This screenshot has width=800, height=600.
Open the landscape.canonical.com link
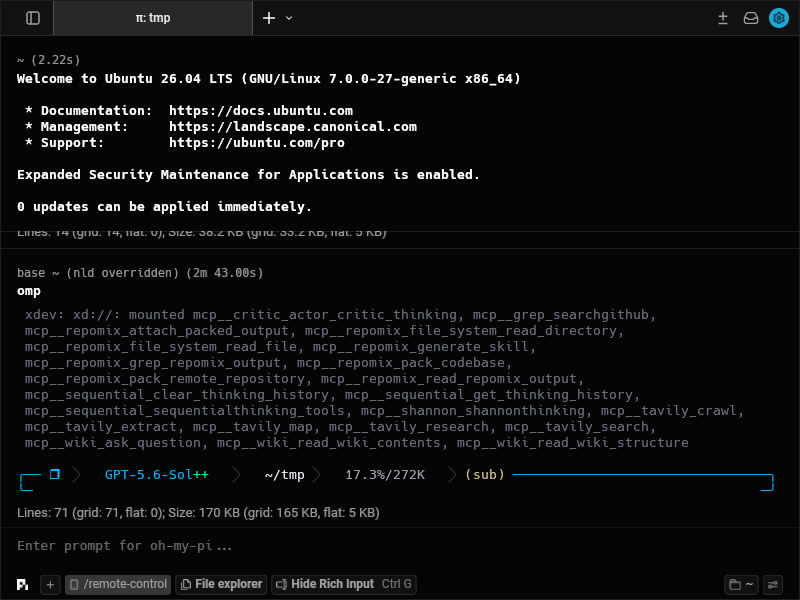click(293, 127)
